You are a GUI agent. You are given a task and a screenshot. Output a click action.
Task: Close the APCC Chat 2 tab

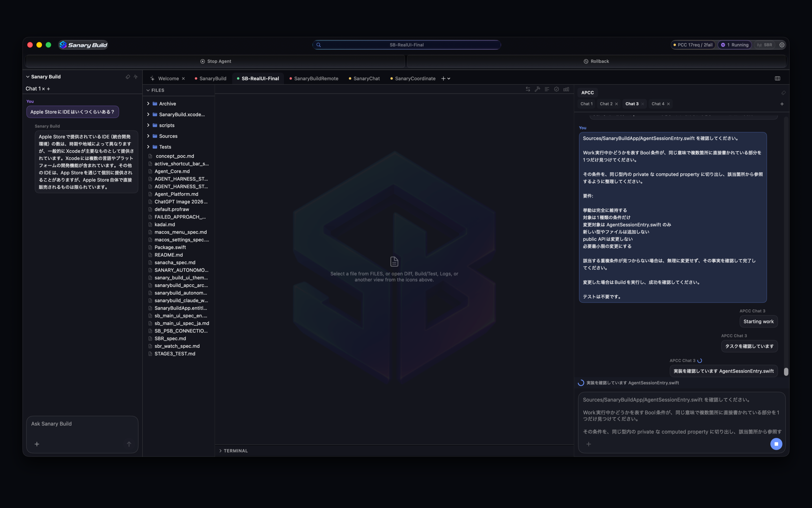click(616, 104)
